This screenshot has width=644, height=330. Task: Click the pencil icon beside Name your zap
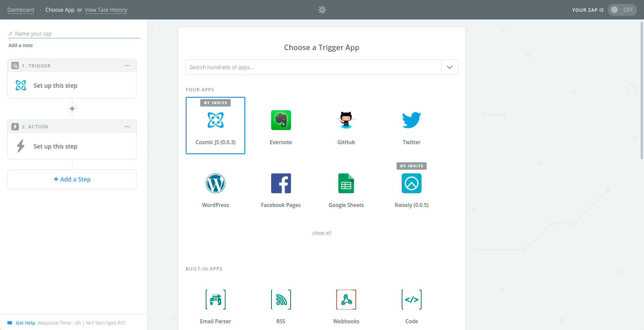10,34
